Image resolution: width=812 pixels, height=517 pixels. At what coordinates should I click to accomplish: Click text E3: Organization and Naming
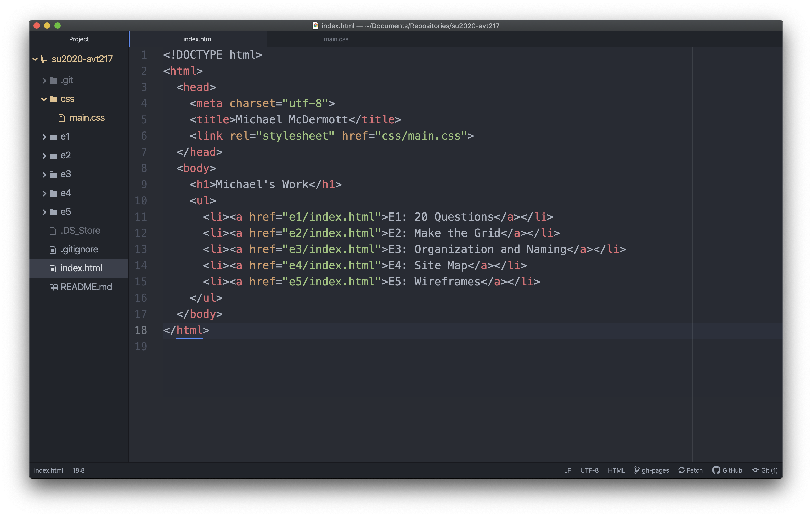[x=477, y=249]
